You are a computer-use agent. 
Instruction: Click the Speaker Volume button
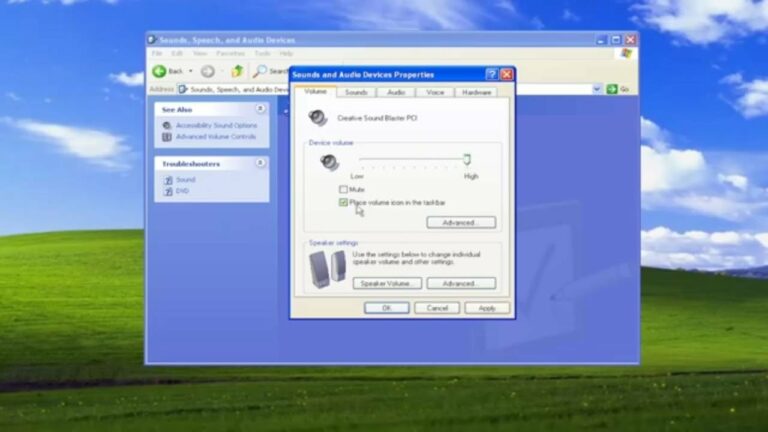(387, 284)
